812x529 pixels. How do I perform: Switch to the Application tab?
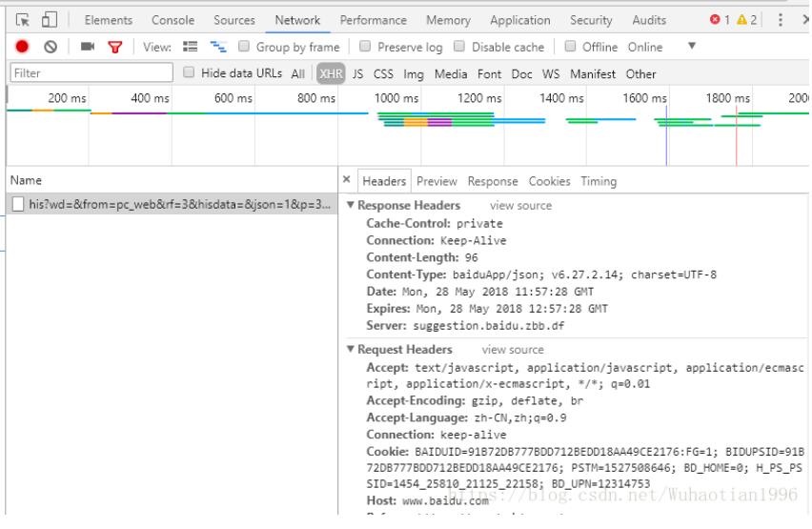(520, 20)
